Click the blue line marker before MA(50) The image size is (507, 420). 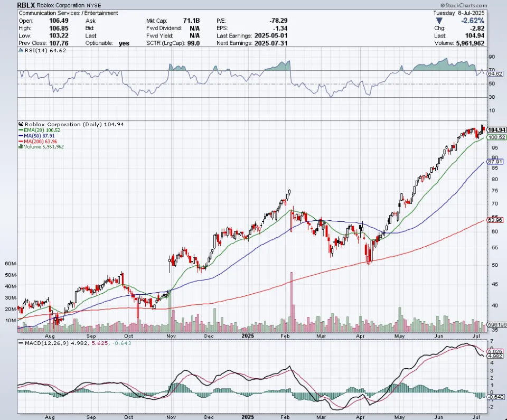21,136
